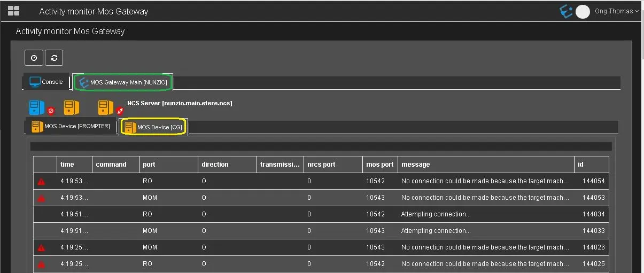Click the disconnected orange server icon
This screenshot has height=273, width=644.
(x=106, y=108)
